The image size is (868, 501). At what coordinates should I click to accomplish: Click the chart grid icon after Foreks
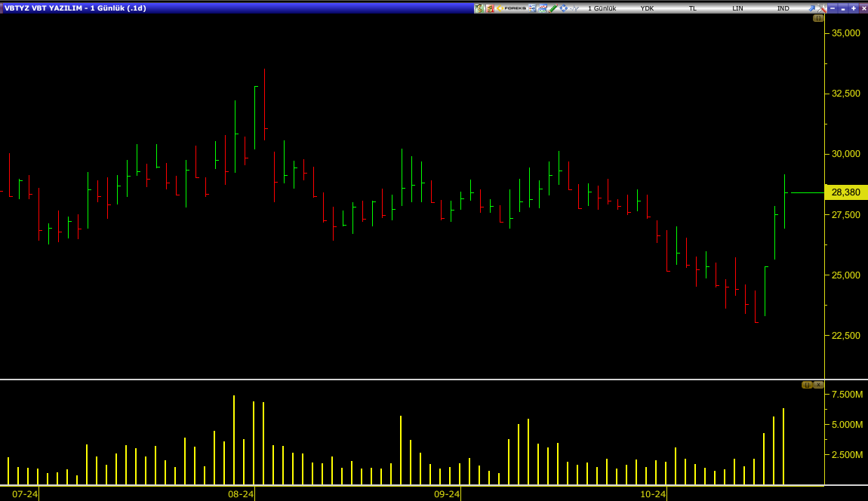[532, 8]
